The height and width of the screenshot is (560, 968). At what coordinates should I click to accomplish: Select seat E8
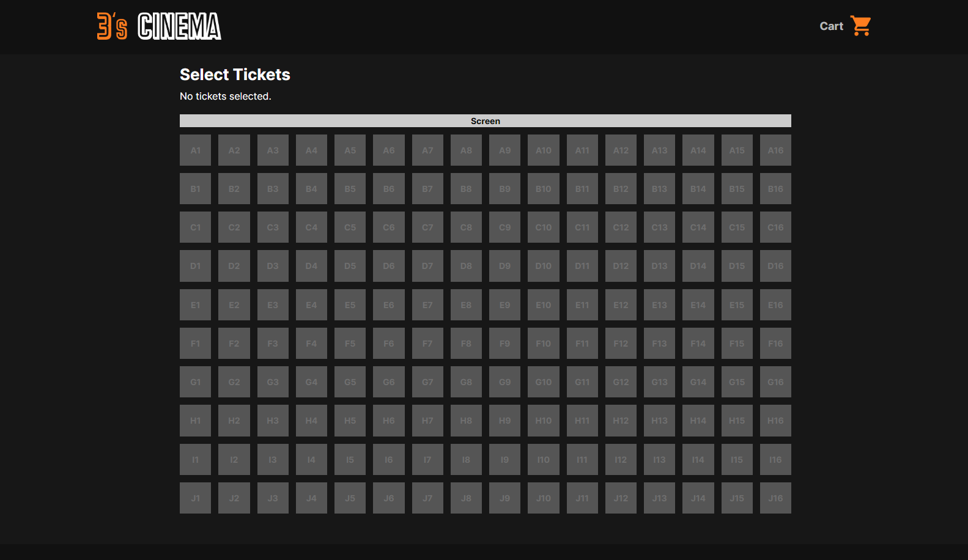[x=466, y=305]
